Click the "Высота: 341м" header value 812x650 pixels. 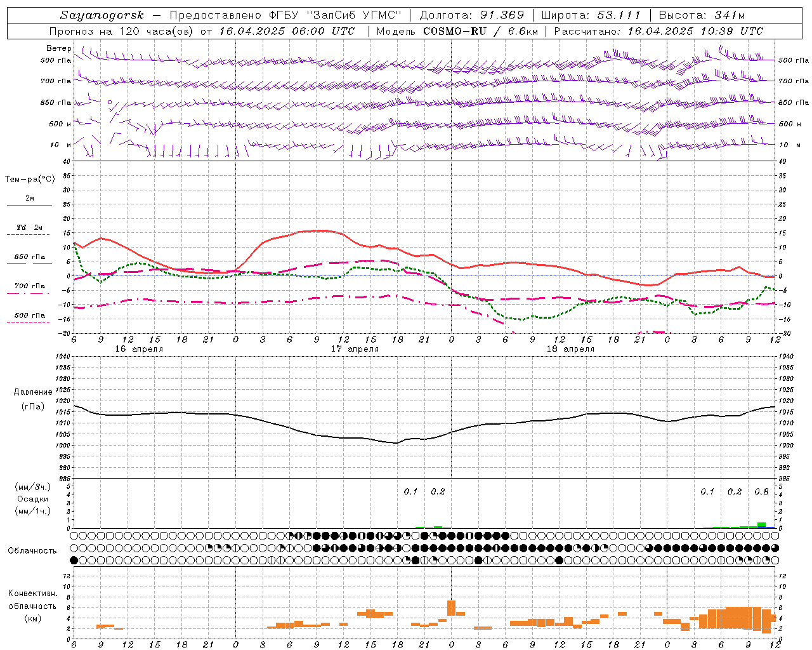[701, 15]
